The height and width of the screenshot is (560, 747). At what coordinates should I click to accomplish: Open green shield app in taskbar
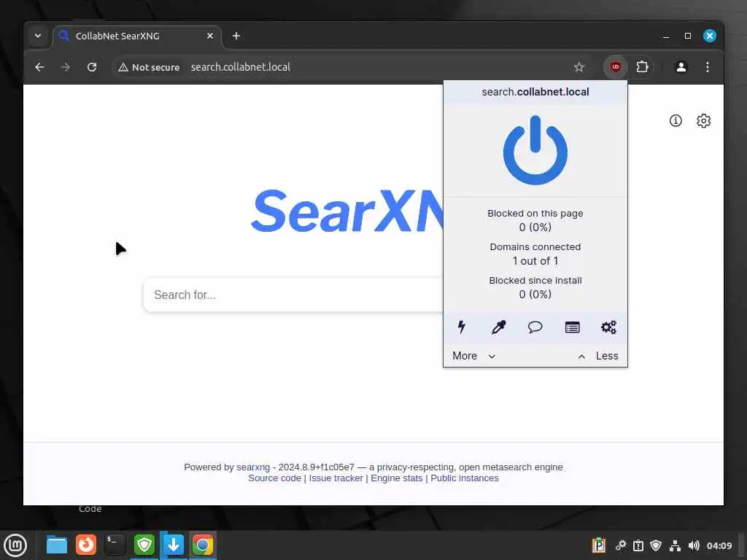click(x=144, y=545)
